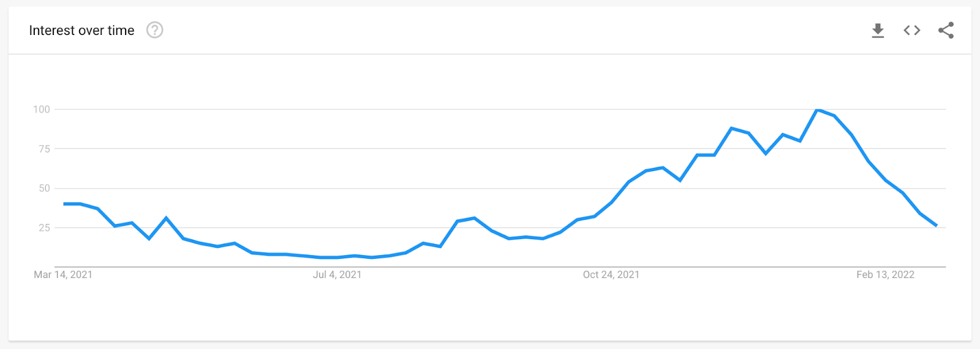Click the share icon

pos(946,30)
